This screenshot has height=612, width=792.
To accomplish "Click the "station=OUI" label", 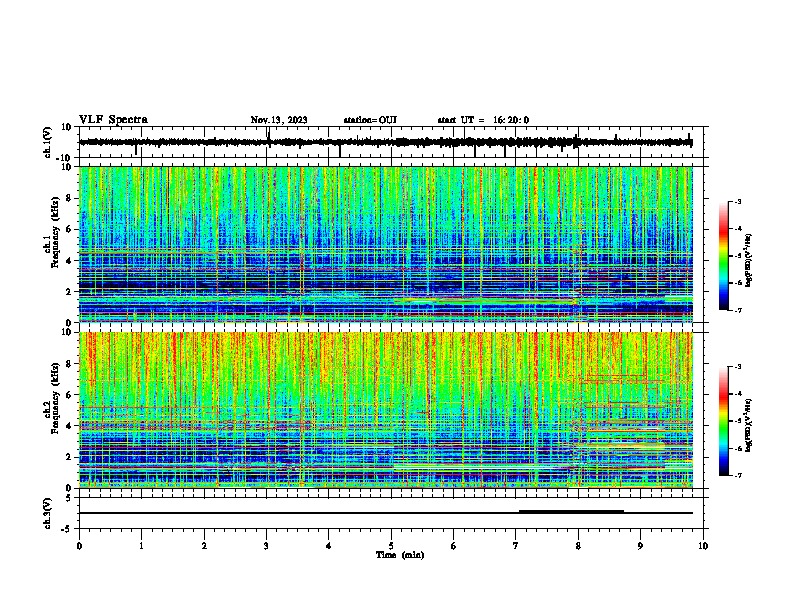I will (370, 120).
